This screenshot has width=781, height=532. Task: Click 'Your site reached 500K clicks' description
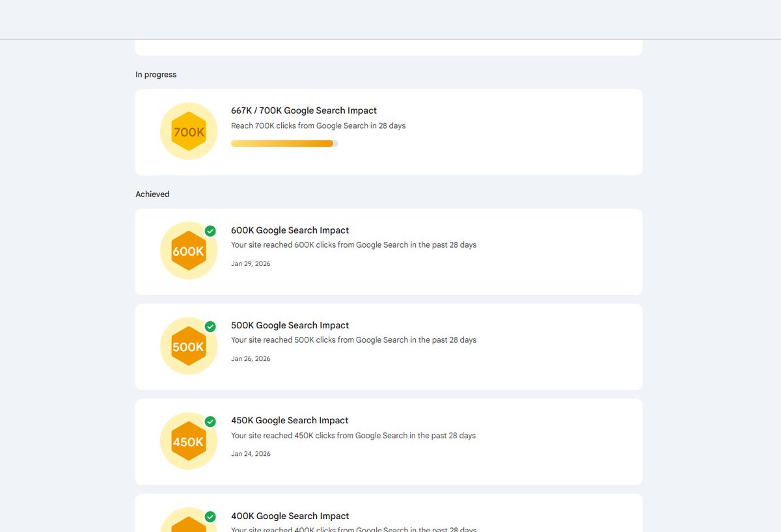coord(354,340)
